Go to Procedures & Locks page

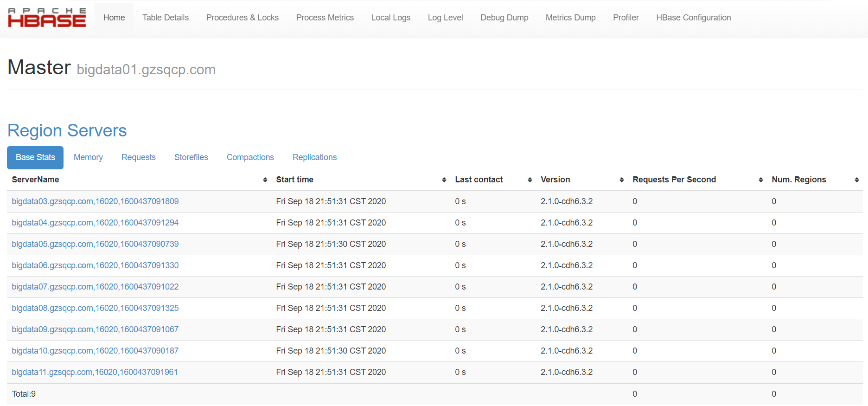(x=243, y=18)
